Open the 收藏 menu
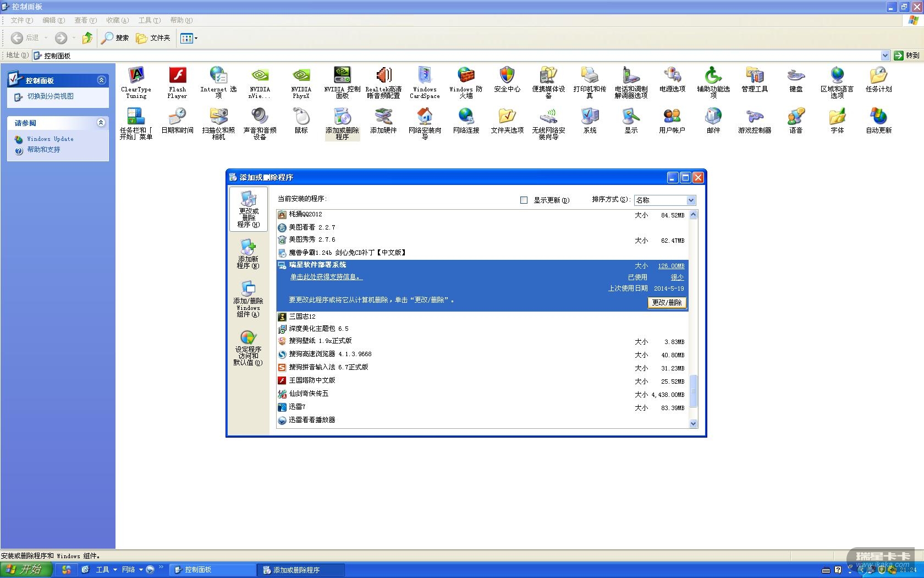 click(x=117, y=20)
